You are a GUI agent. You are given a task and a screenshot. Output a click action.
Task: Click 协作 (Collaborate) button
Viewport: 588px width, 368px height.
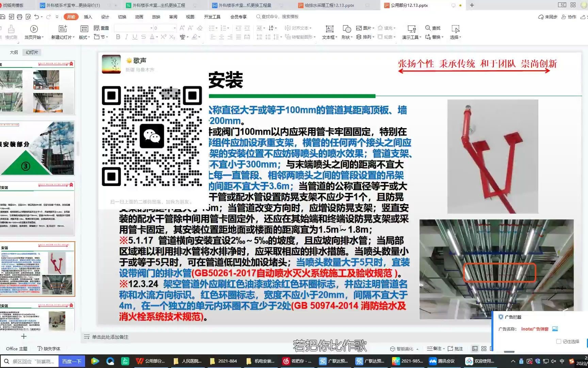(569, 17)
